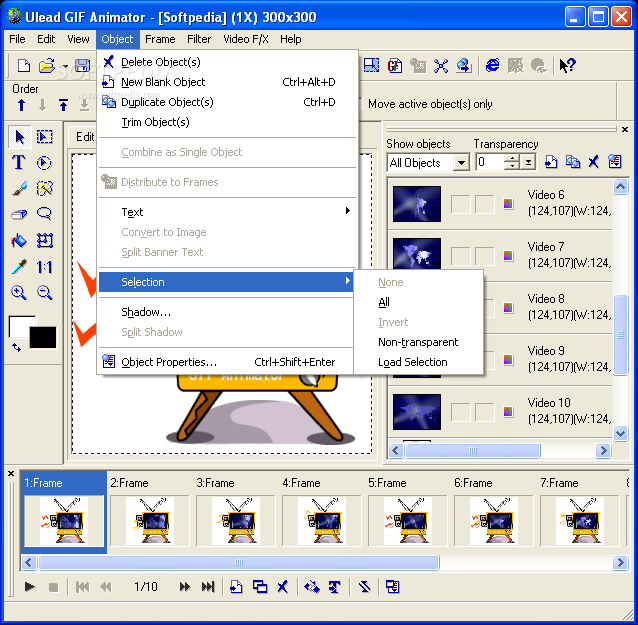Open context help arrow-question icon
Image resolution: width=638 pixels, height=625 pixels.
(x=567, y=65)
